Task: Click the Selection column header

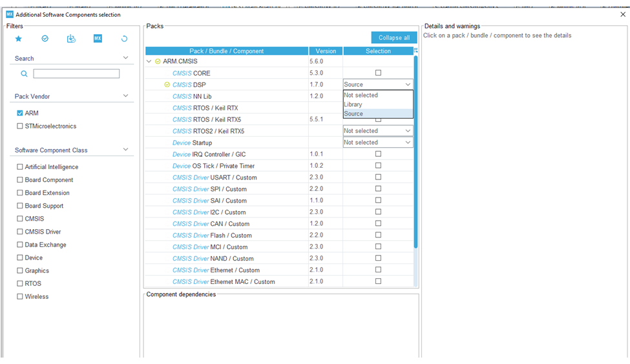Action: (x=378, y=51)
